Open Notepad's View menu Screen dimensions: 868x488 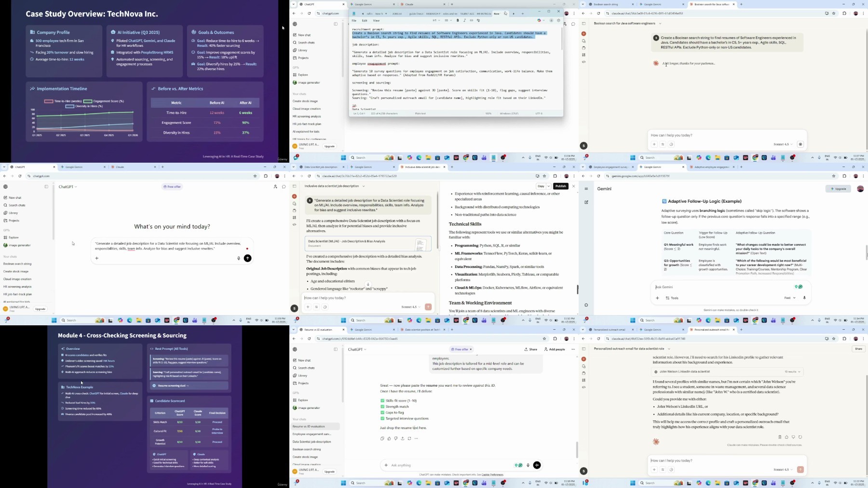(x=376, y=21)
